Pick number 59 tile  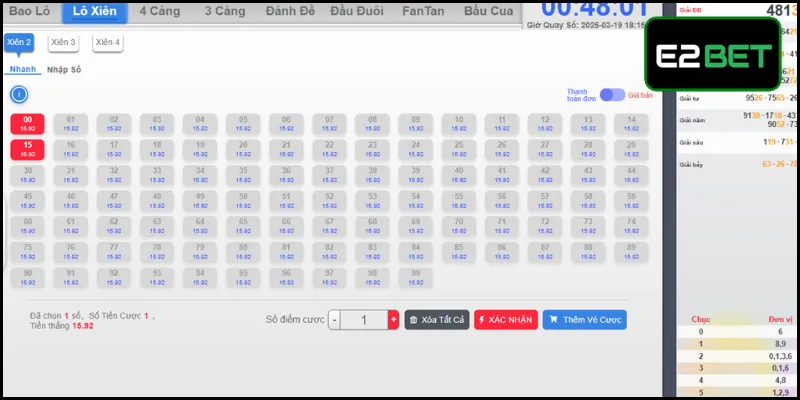(631, 201)
